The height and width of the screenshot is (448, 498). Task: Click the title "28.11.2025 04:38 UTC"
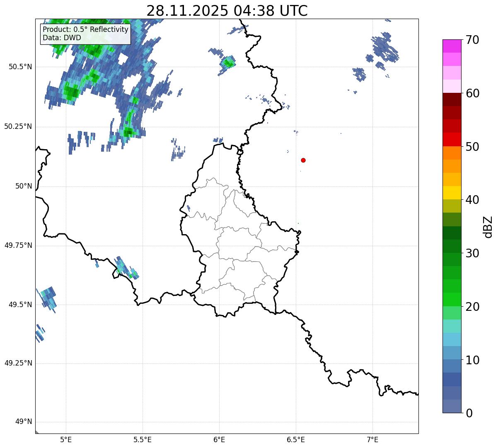[x=227, y=10]
